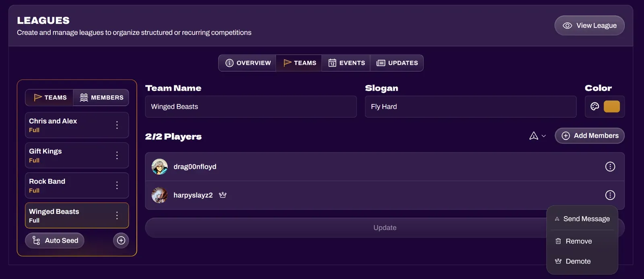The height and width of the screenshot is (279, 644).
Task: Click the orange team color swatch
Action: click(611, 106)
